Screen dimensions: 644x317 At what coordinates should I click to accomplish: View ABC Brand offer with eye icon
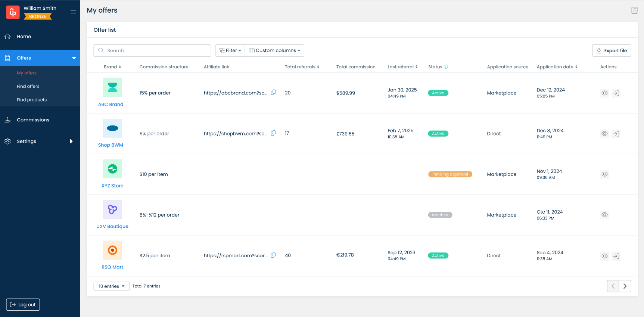pos(604,93)
